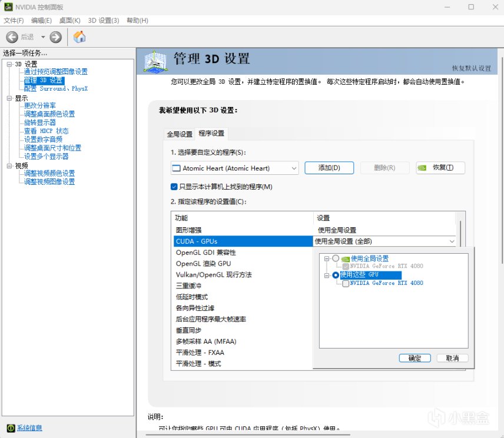The image size is (504, 438).
Task: Open the Atomic Heart program dropdown
Action: (x=235, y=168)
